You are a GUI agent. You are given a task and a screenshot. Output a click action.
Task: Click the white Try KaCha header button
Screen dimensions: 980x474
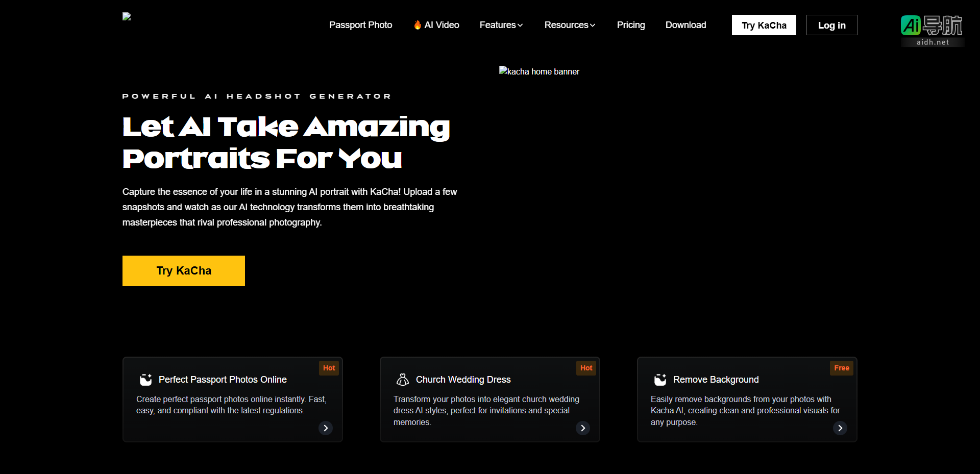click(x=764, y=25)
